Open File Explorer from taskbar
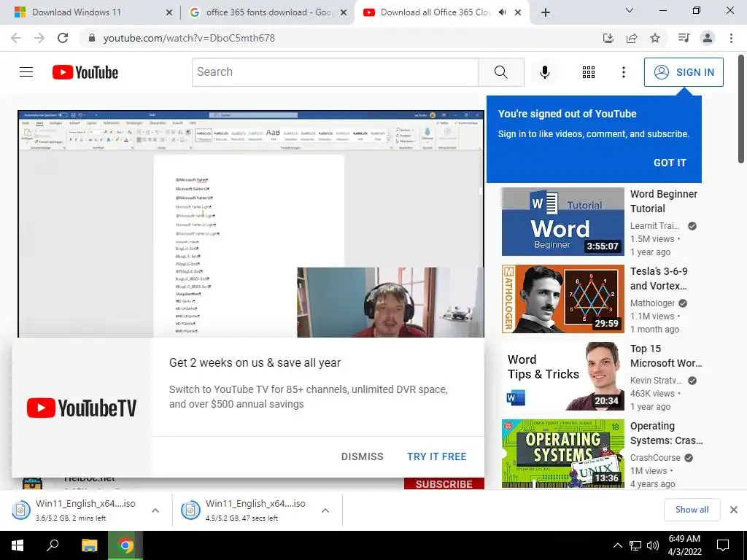The width and height of the screenshot is (747, 560). pos(89,545)
